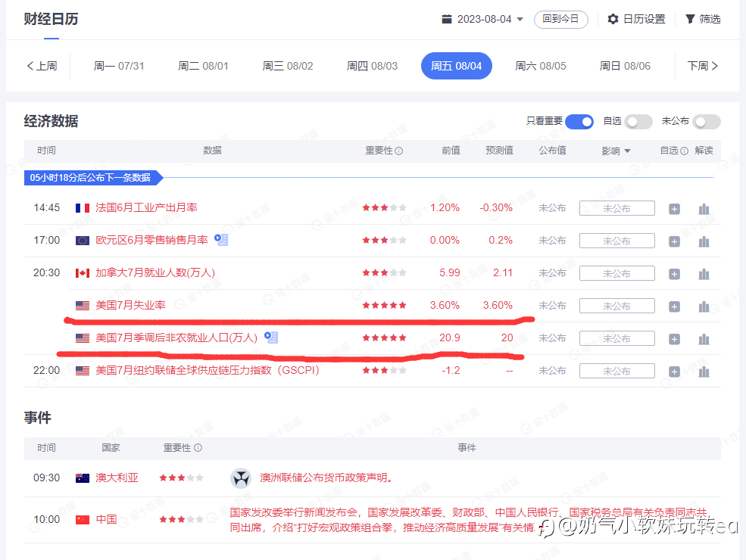Screen dimensions: 746x560
Task: Click the 回到今日 button
Action: click(x=560, y=19)
